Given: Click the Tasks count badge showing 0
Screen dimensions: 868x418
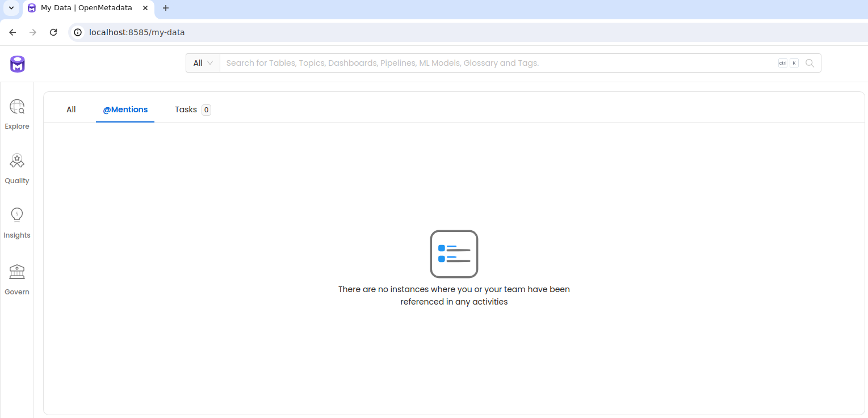Looking at the screenshot, I should (x=206, y=110).
